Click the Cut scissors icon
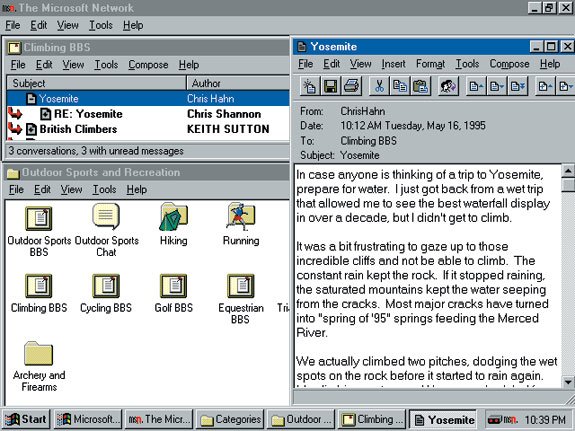The image size is (575, 431). (x=379, y=87)
